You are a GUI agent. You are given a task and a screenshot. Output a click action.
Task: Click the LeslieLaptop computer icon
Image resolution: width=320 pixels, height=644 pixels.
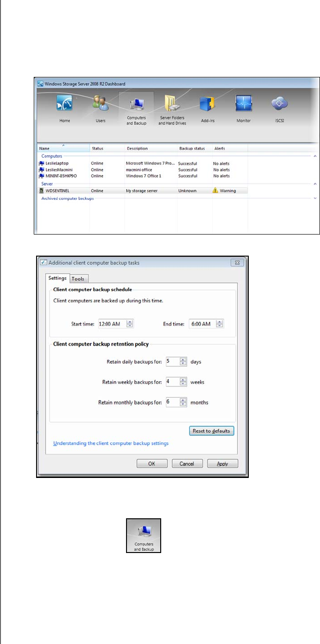point(42,163)
